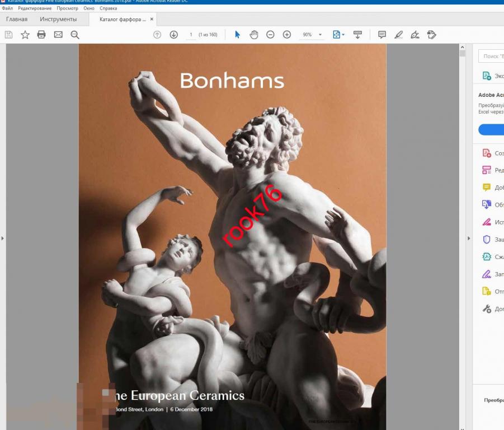The image size is (504, 430).
Task: Open Combine files tool (Объ...)
Action: click(x=493, y=204)
